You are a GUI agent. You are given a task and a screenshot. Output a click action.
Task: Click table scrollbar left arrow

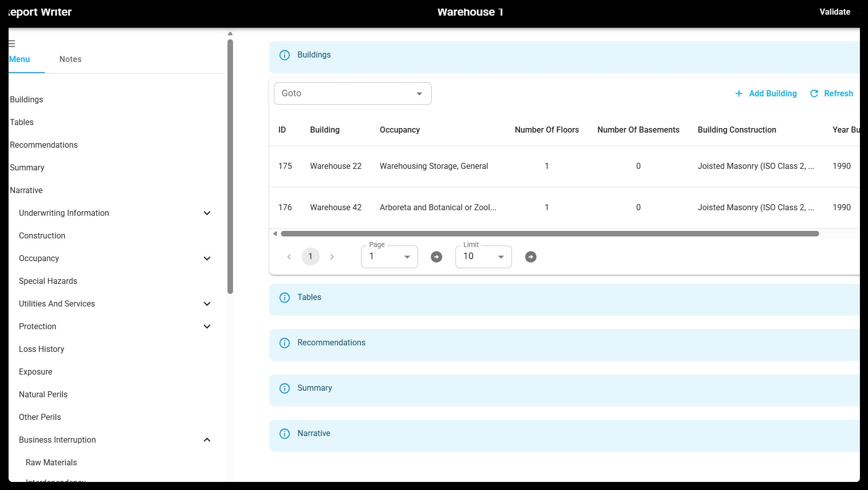(x=275, y=234)
